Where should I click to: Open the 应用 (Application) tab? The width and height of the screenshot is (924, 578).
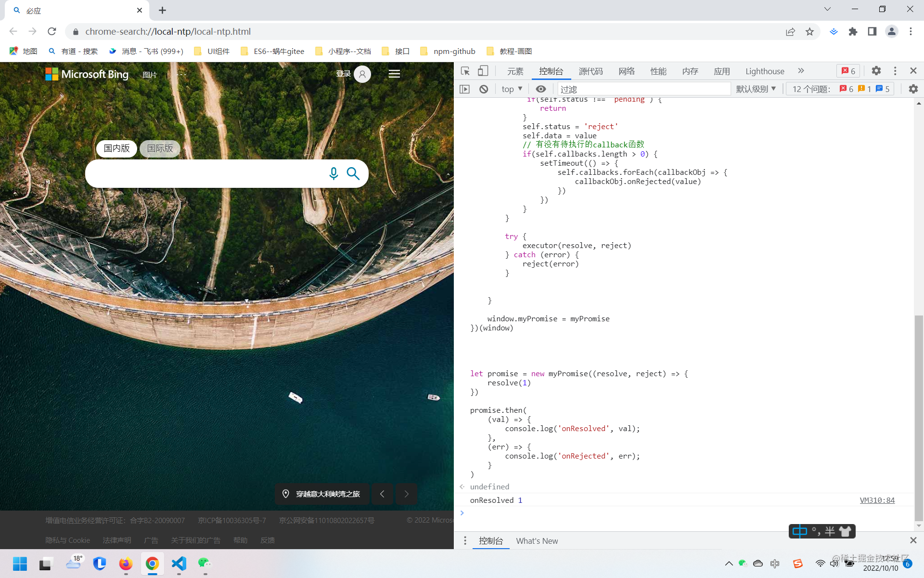tap(722, 71)
